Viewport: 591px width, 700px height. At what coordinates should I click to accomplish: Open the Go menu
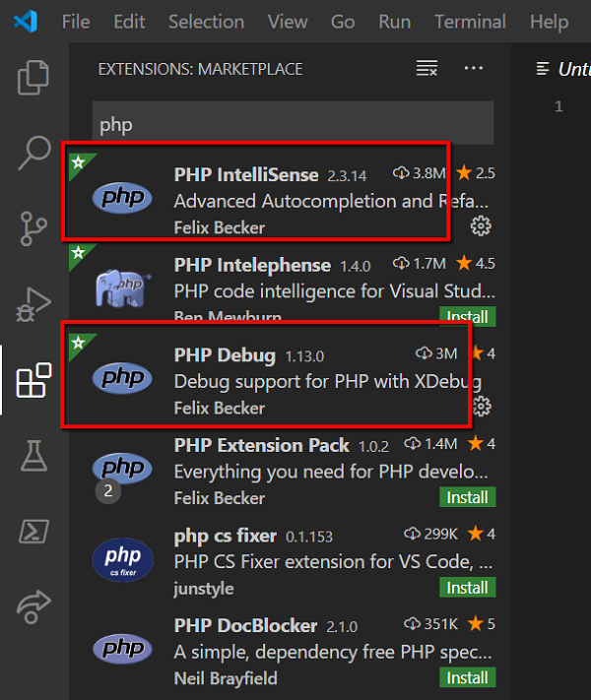343,22
